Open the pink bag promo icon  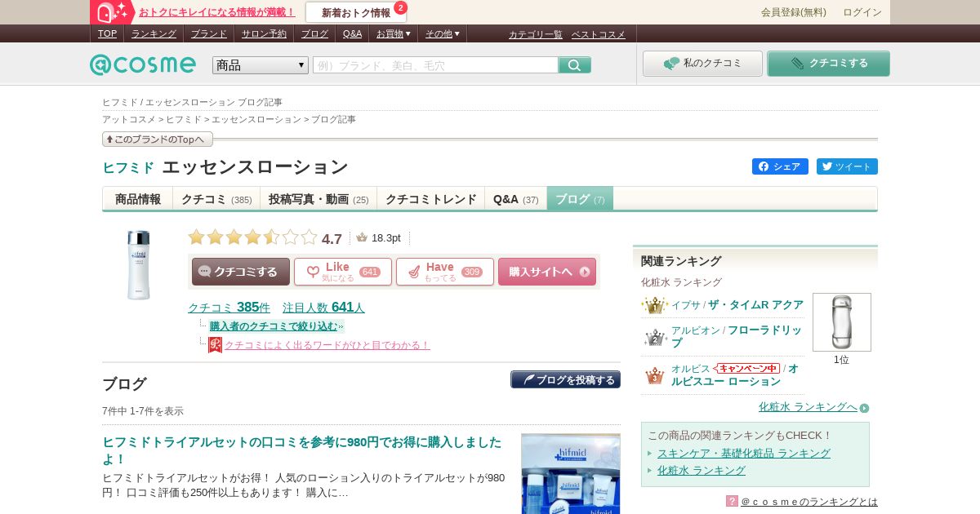pos(112,12)
